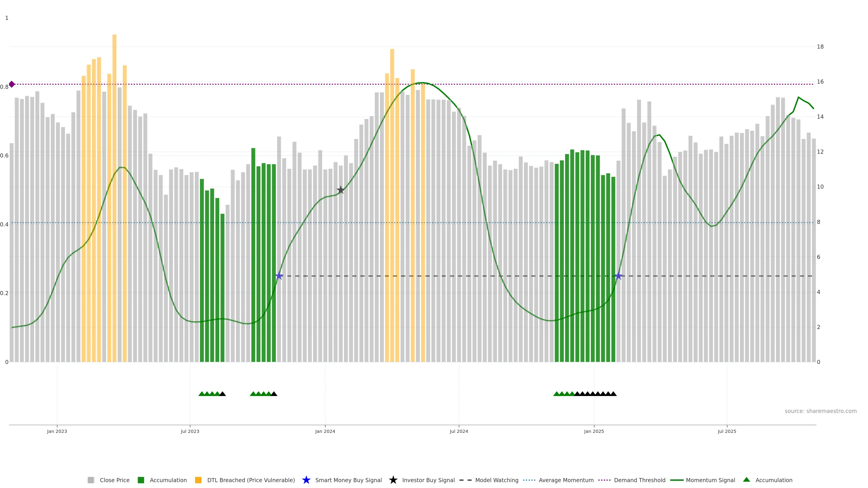This screenshot has width=868, height=488.
Task: Click the green Accumulation square in legend
Action: [x=141, y=480]
